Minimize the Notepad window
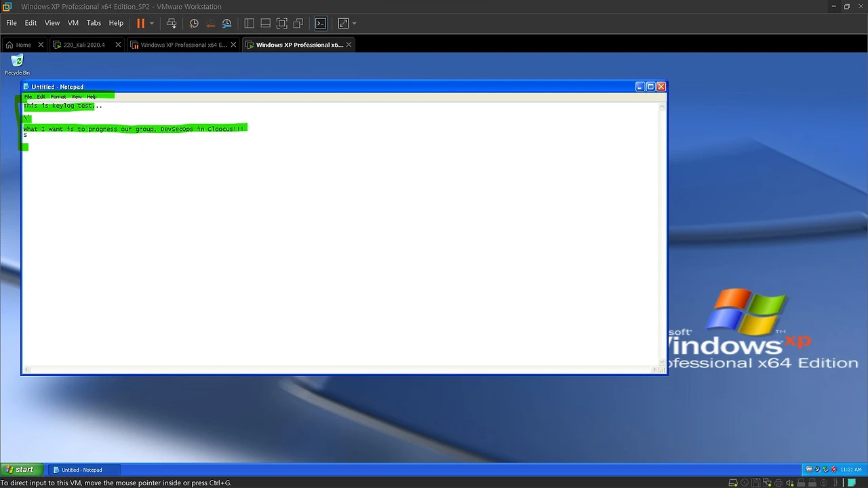The image size is (868, 488). pos(640,87)
